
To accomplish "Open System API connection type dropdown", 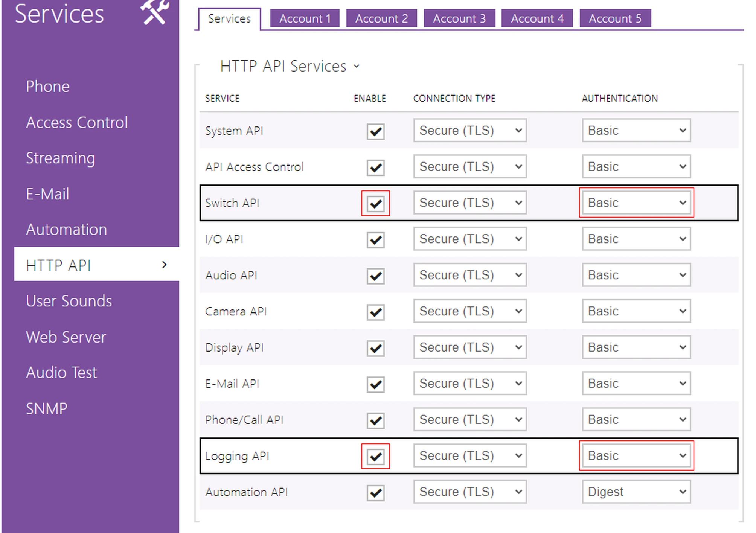I will point(469,130).
